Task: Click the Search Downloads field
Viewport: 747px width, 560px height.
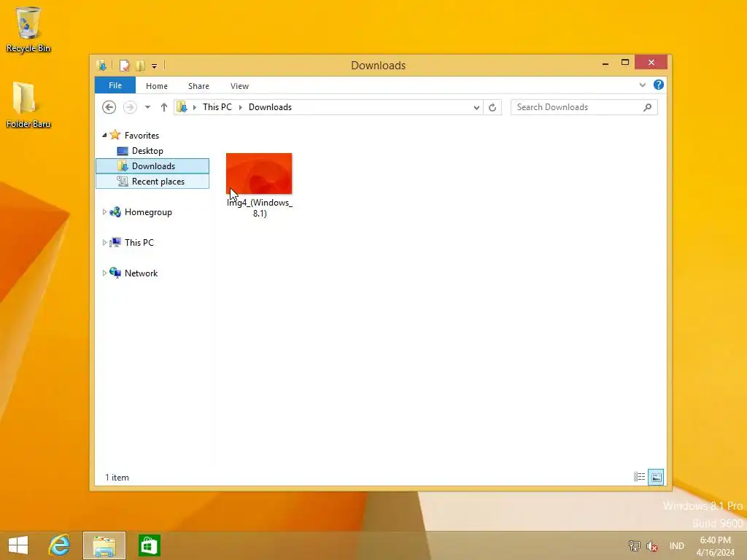Action: pyautogui.click(x=584, y=107)
